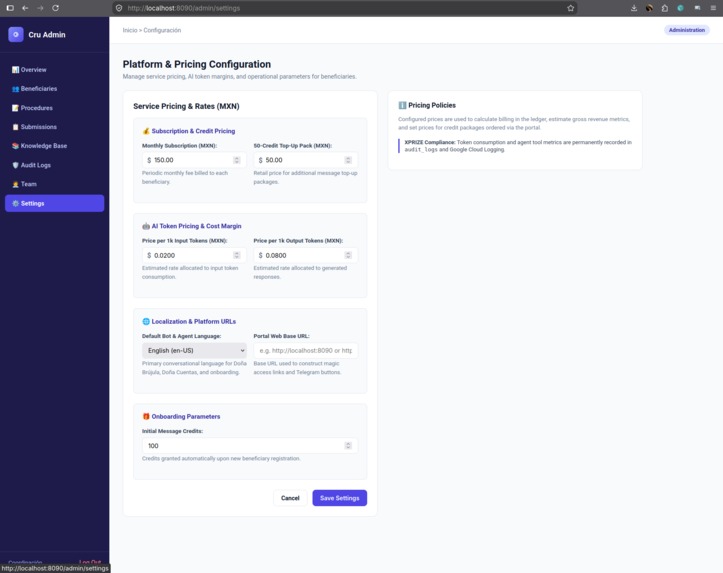The height and width of the screenshot is (573, 723).
Task: Click the browser sidebar toggle icon
Action: click(x=10, y=8)
